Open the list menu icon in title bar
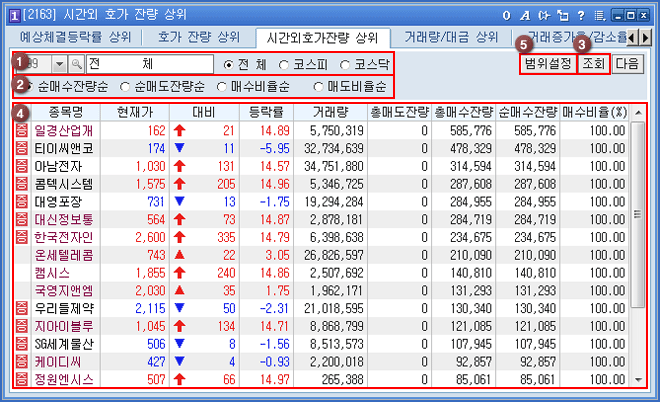Screen dimensions: 660x402 (600, 15)
